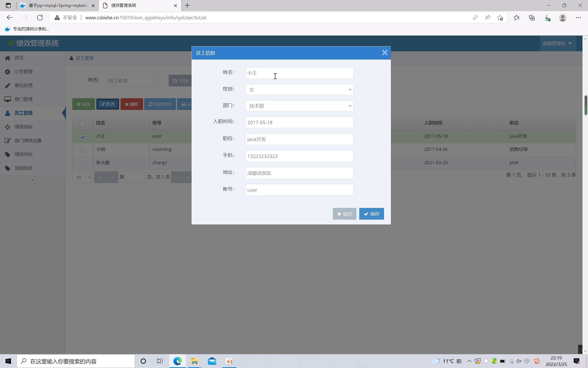Click the 员工姓名 search field
588x368 pixels.
point(133,80)
